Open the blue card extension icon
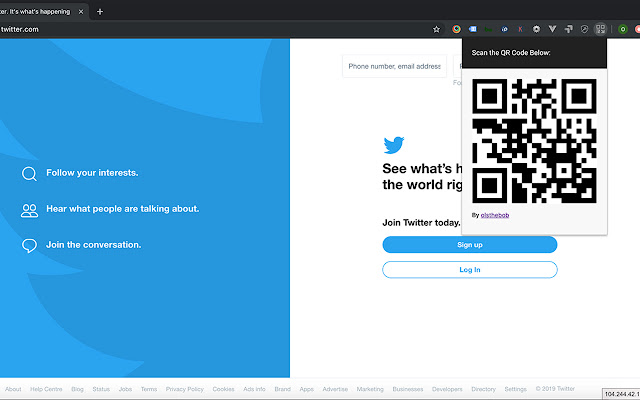Image resolution: width=640 pixels, height=400 pixels. coord(473,29)
